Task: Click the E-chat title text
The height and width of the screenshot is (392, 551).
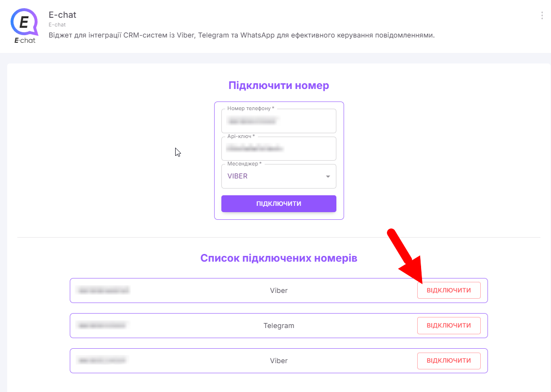Action: click(x=62, y=15)
